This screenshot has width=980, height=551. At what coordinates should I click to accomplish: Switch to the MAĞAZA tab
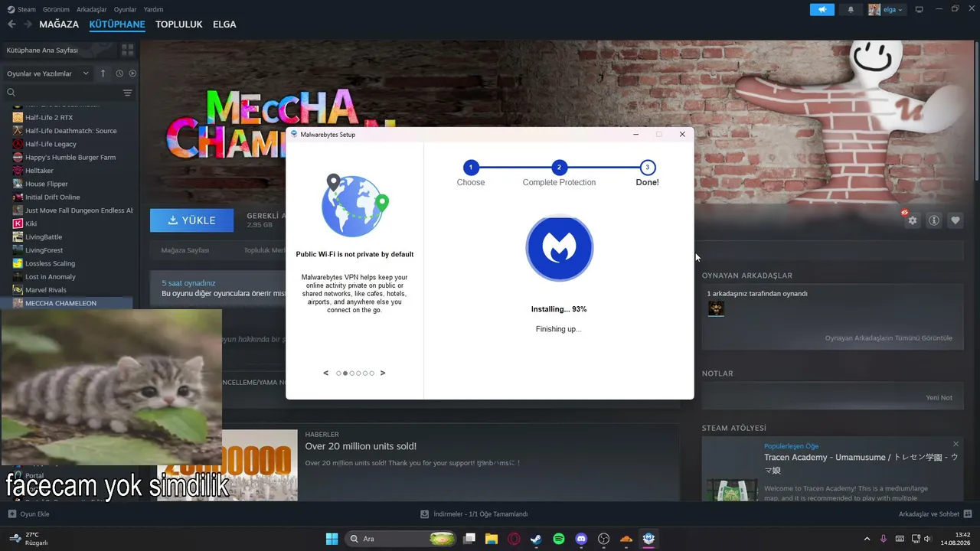coord(59,24)
